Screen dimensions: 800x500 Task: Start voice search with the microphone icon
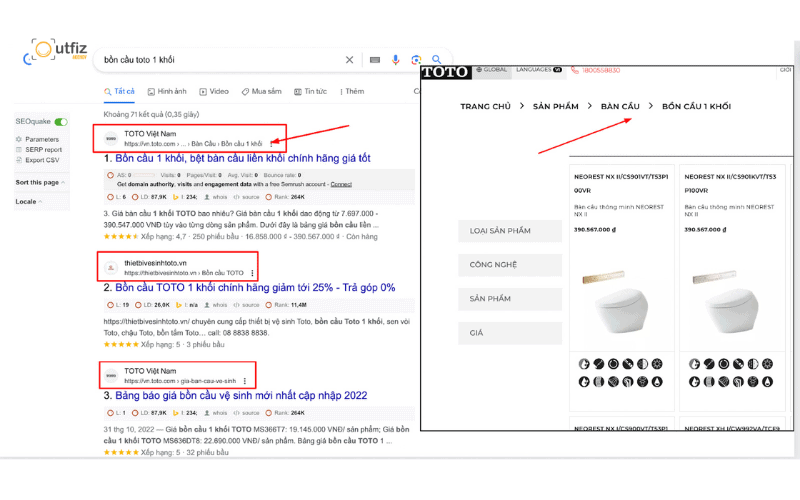click(395, 60)
